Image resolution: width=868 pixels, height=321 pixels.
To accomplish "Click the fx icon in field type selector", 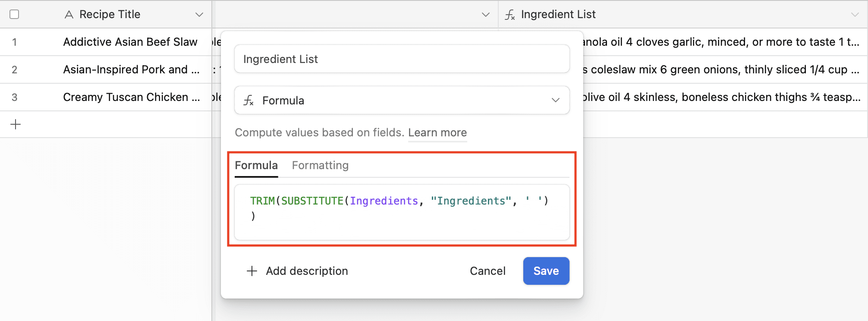I will pyautogui.click(x=248, y=101).
